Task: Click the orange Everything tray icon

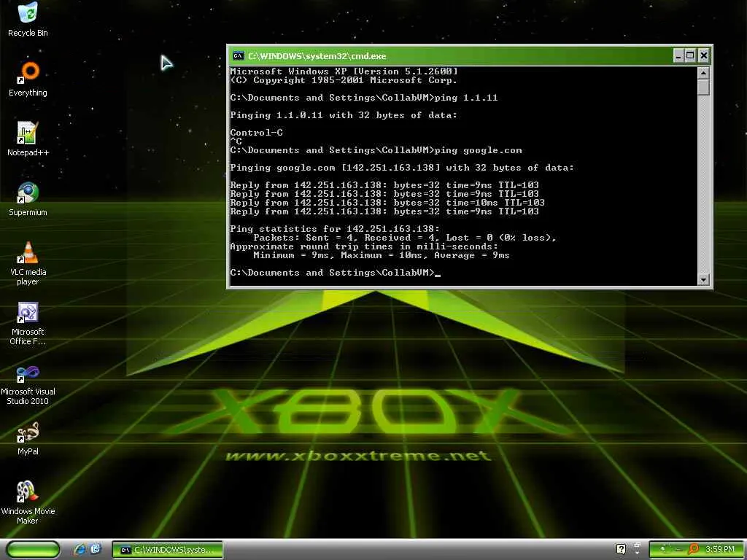Action: pyautogui.click(x=694, y=549)
